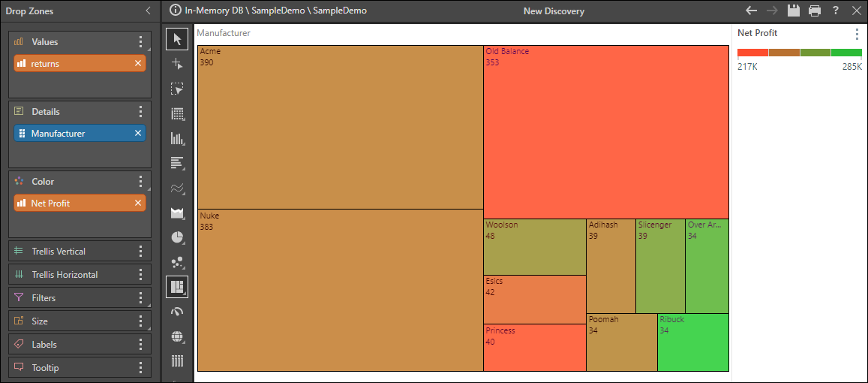Switch to column chart visualization
868x383 pixels.
point(177,139)
